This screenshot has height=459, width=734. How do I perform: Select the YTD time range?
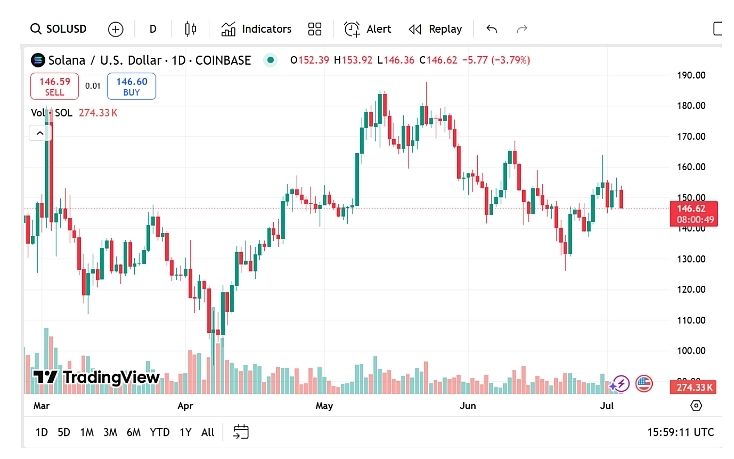(159, 432)
